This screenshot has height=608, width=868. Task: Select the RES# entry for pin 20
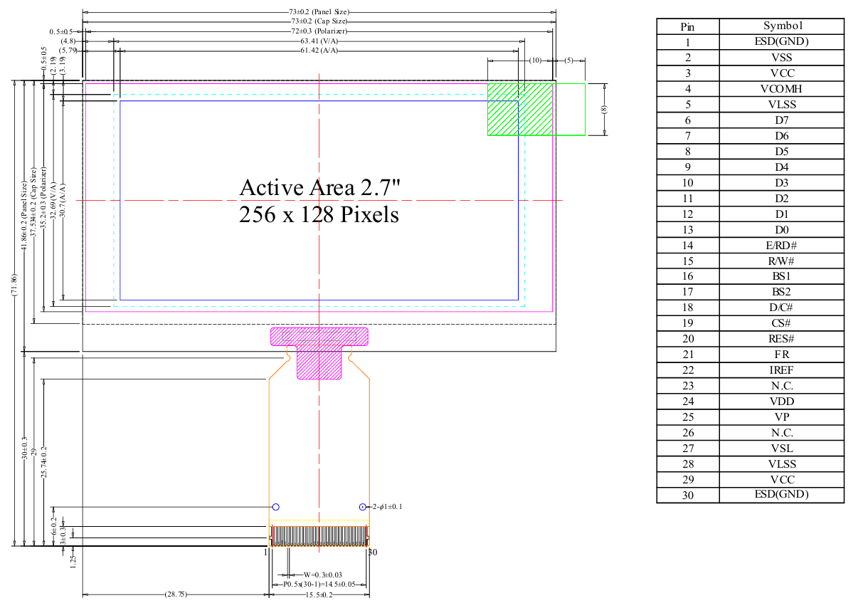(781, 339)
